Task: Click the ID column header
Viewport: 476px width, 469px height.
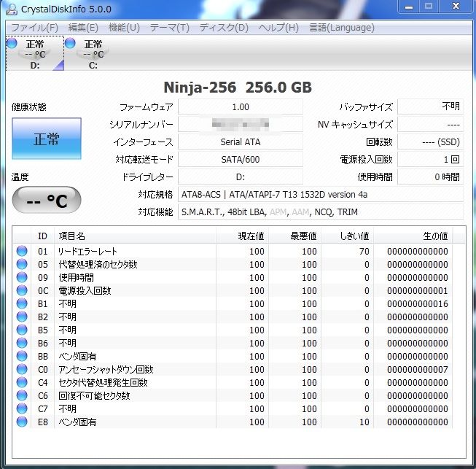Action: [42, 236]
